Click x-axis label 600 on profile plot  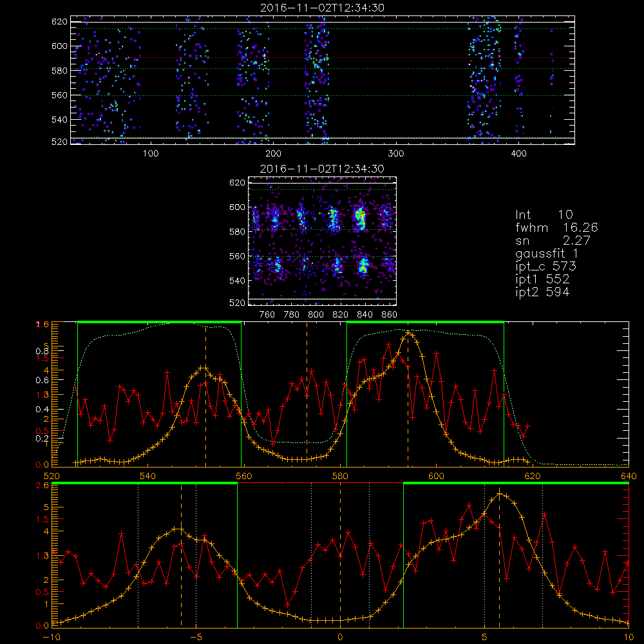[x=436, y=476]
